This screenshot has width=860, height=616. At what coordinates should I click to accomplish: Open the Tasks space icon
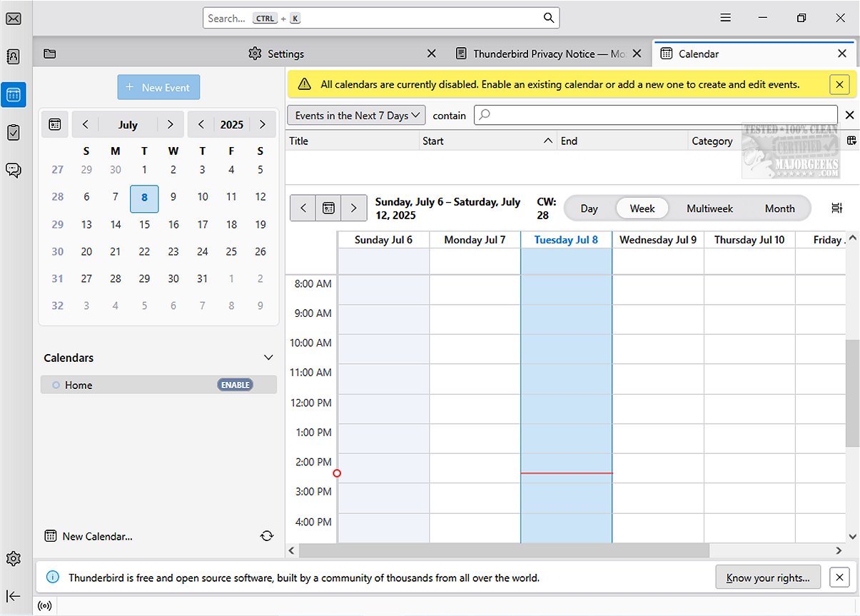13,132
